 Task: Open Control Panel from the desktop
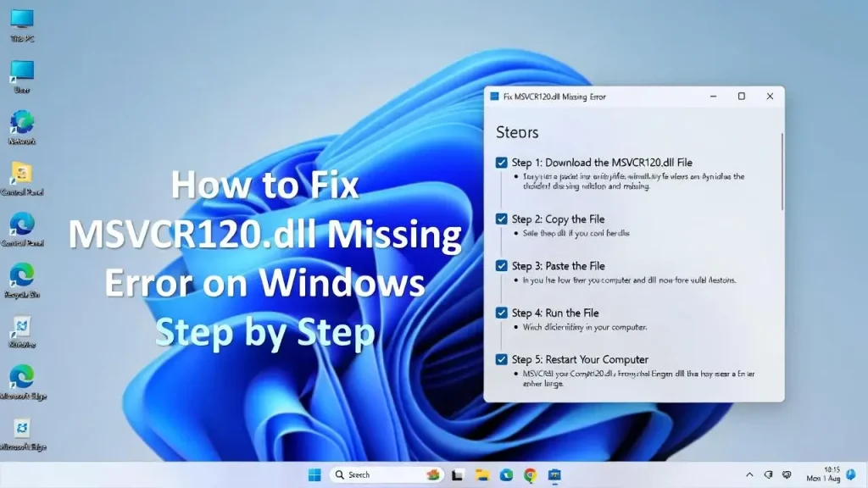pyautogui.click(x=21, y=174)
